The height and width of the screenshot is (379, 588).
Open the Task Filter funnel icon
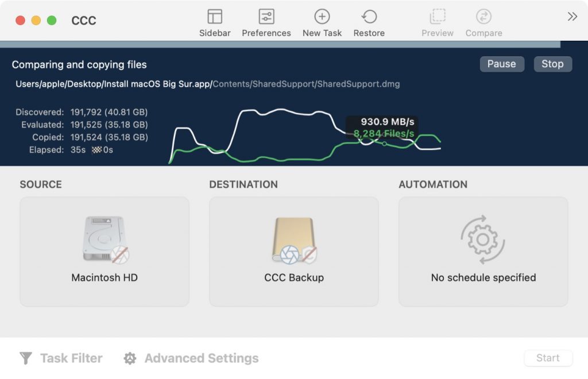pyautogui.click(x=26, y=358)
